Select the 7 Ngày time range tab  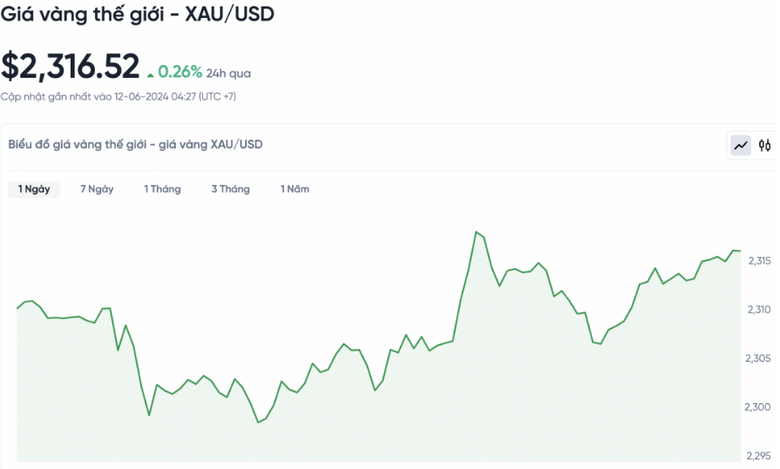(97, 189)
